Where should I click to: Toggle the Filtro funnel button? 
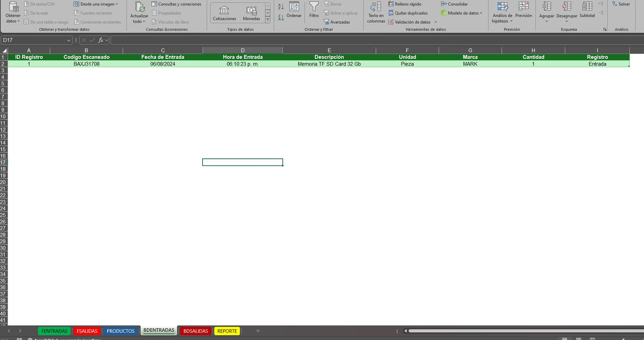tap(314, 10)
